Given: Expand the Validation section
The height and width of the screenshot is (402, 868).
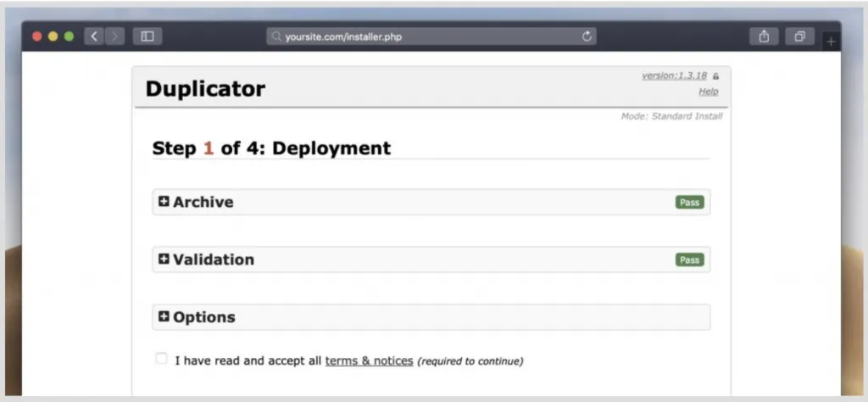Looking at the screenshot, I should [x=164, y=259].
